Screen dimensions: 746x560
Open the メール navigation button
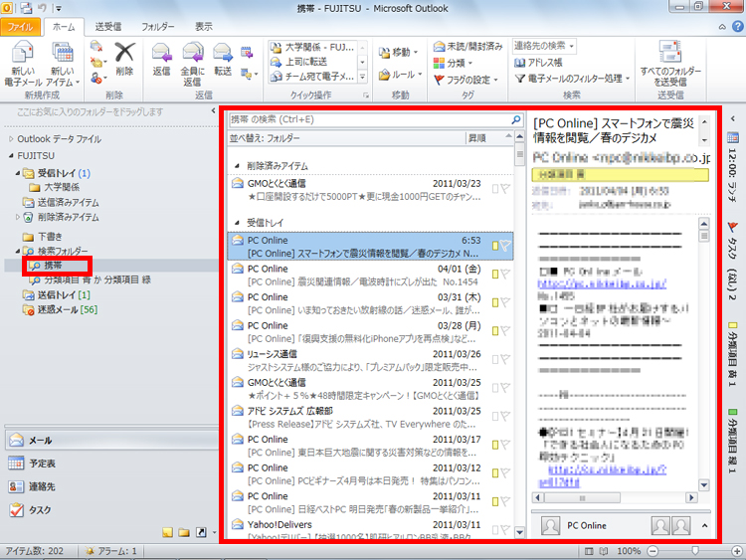111,440
